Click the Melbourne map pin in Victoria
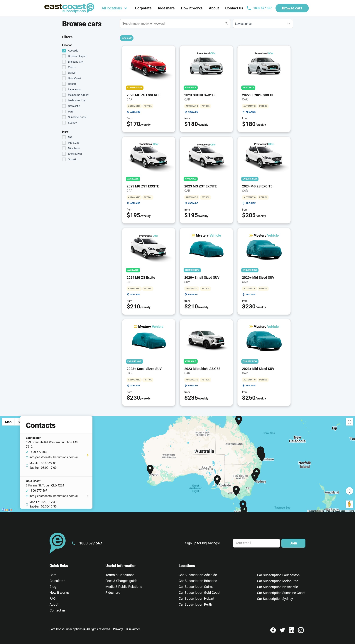The width and height of the screenshot is (355, 644). [x=236, y=491]
